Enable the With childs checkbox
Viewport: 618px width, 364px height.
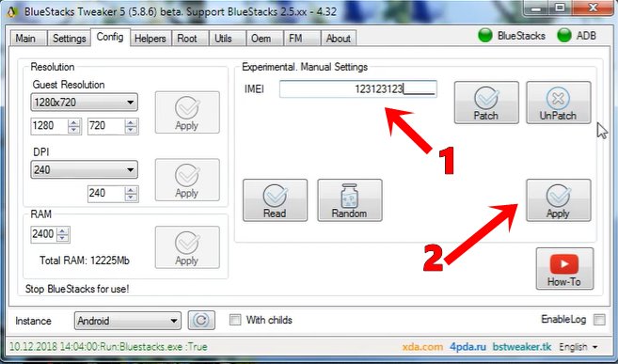(235, 320)
